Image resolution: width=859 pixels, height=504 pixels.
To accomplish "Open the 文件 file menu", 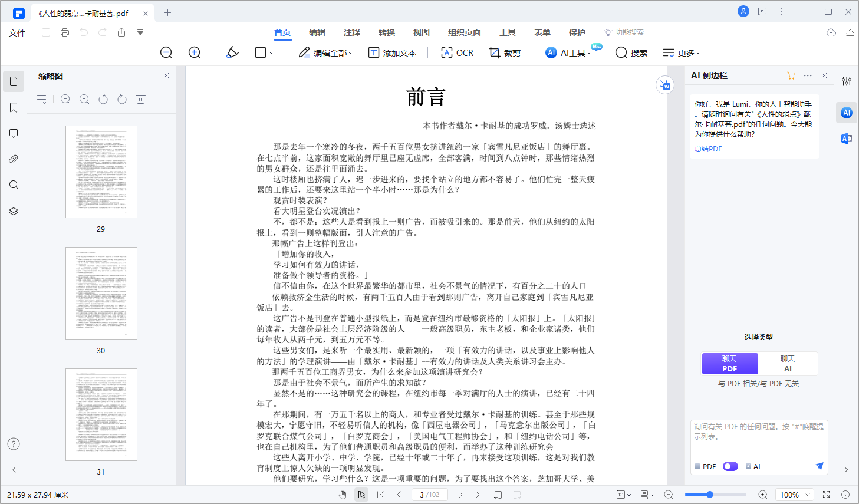I will point(17,32).
